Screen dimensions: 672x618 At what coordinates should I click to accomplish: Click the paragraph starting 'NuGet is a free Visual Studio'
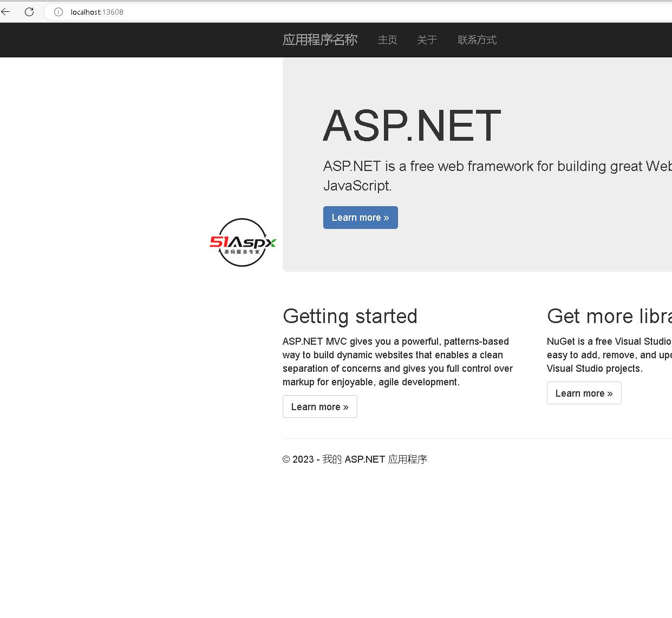pyautogui.click(x=609, y=355)
